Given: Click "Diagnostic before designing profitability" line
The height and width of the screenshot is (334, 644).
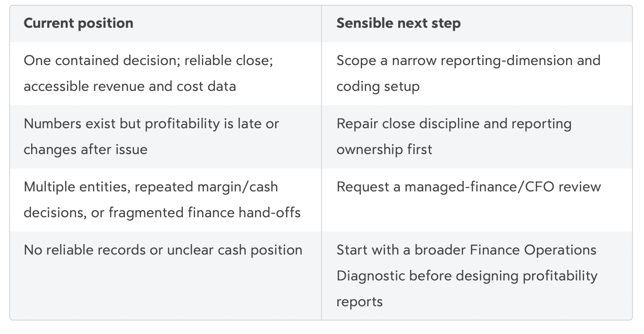Looking at the screenshot, I should (x=467, y=276).
